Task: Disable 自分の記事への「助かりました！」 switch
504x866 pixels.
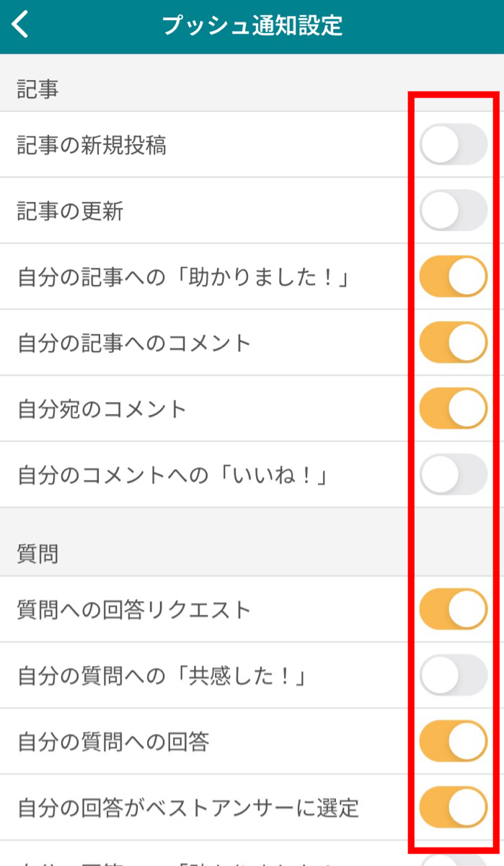Action: coord(454,276)
